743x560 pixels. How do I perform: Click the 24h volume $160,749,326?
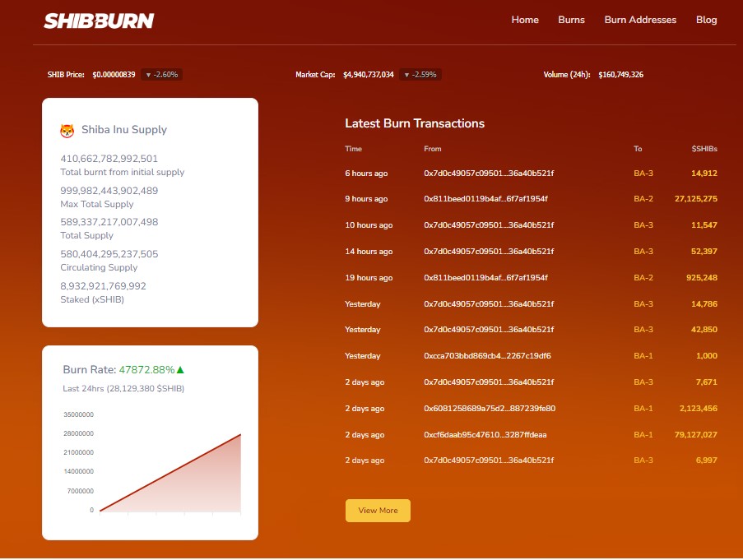[620, 74]
